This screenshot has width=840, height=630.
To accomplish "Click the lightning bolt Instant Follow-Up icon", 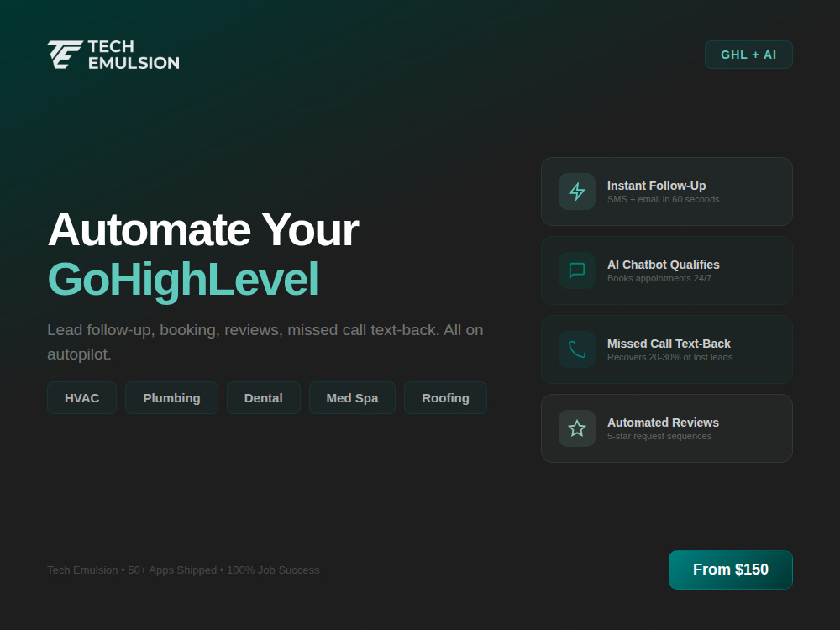I will (577, 192).
